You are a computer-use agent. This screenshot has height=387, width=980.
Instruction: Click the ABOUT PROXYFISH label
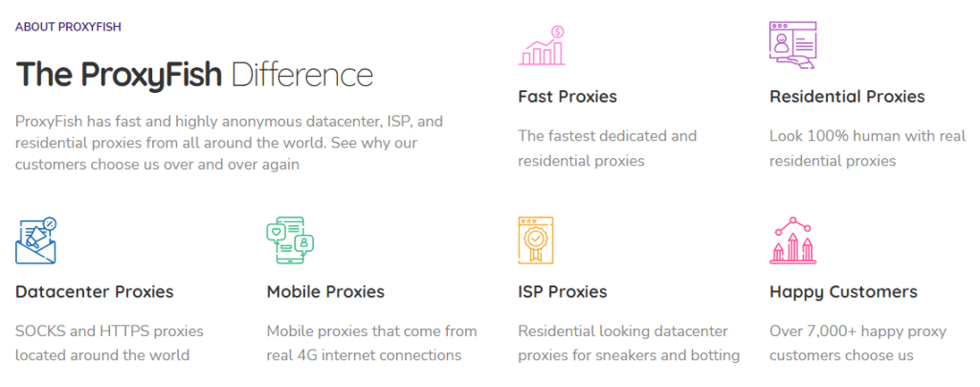(x=68, y=27)
